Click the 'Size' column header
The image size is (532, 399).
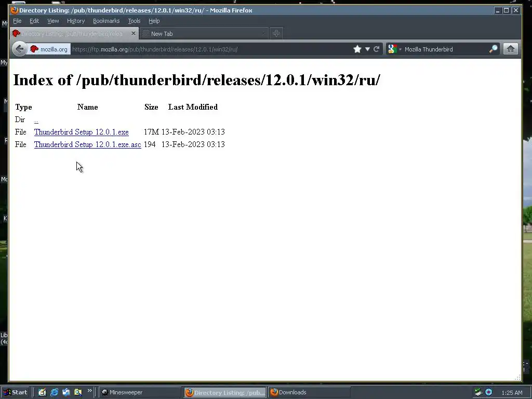[x=151, y=107]
